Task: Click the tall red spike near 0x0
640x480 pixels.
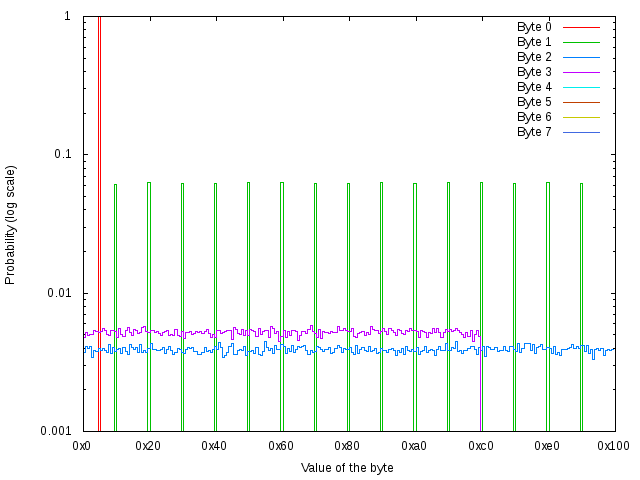Action: point(99,200)
